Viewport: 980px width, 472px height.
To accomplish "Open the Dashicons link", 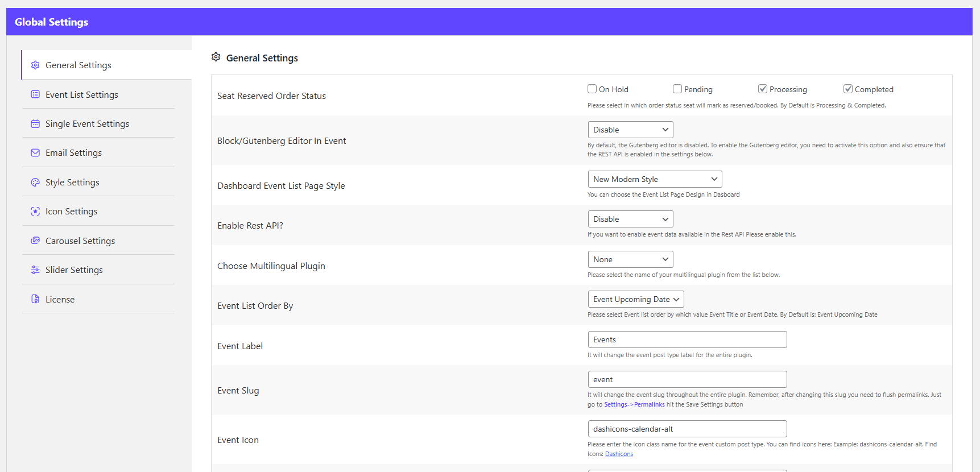I will tap(619, 454).
